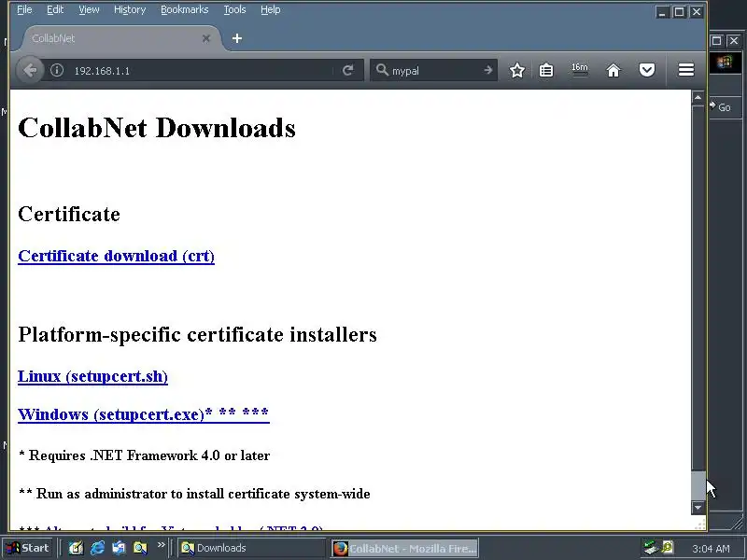
Task: Click first quick launch icon on taskbar
Action: pyautogui.click(x=77, y=548)
